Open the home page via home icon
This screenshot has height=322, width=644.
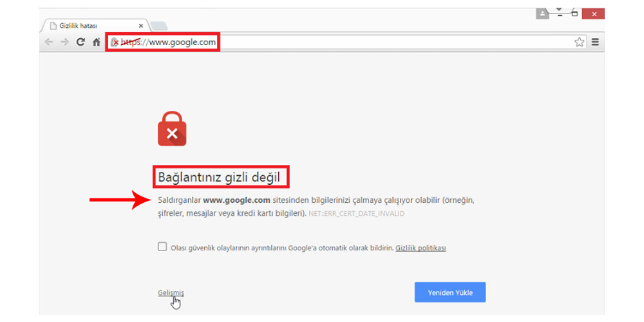click(96, 42)
